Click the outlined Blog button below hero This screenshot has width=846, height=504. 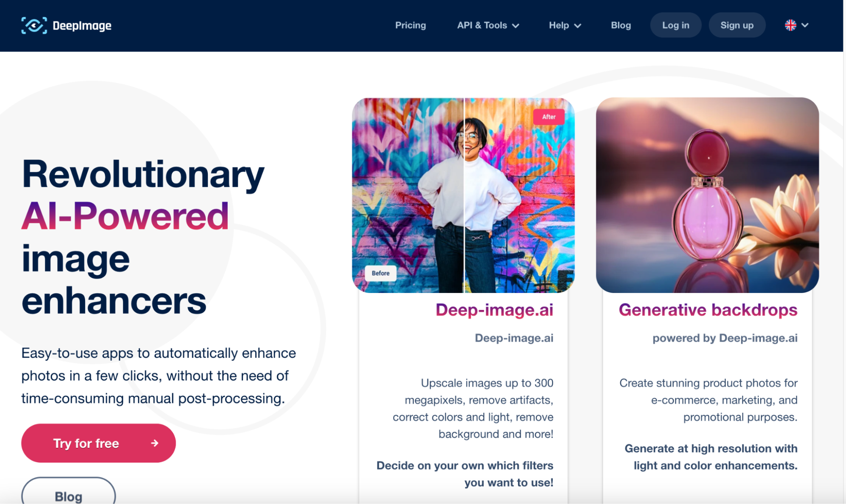click(69, 496)
